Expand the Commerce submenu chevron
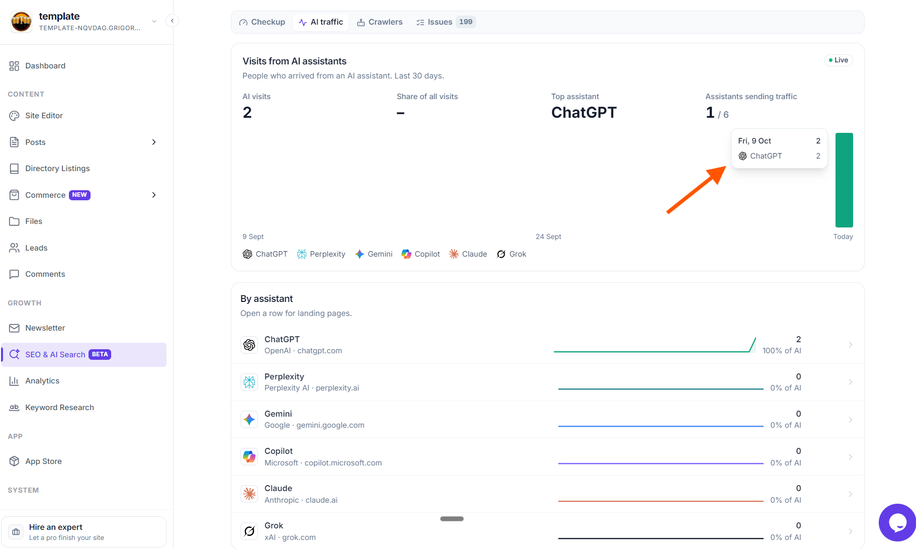The image size is (919, 549). pyautogui.click(x=154, y=195)
